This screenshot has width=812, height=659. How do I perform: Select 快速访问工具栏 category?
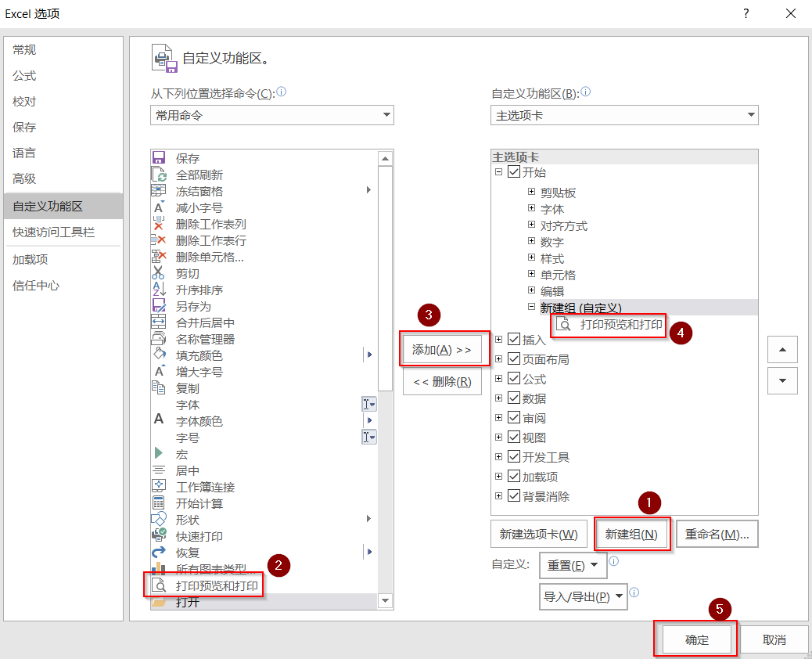[x=63, y=232]
